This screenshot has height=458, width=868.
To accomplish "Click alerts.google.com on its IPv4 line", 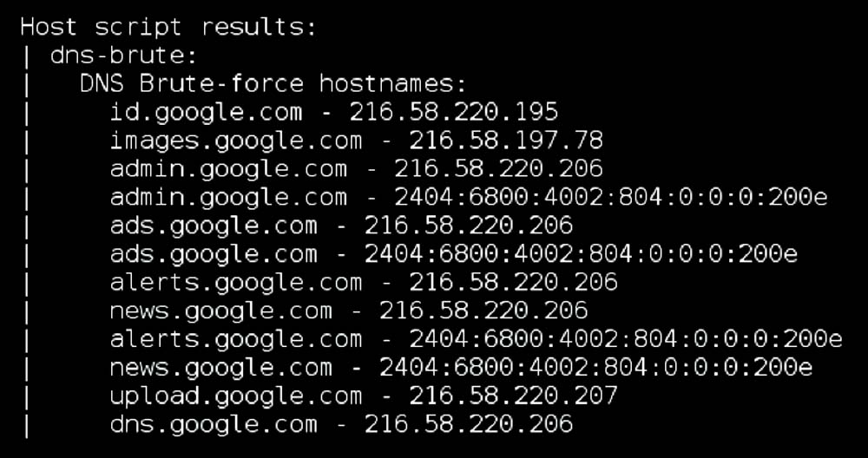I will pos(236,282).
